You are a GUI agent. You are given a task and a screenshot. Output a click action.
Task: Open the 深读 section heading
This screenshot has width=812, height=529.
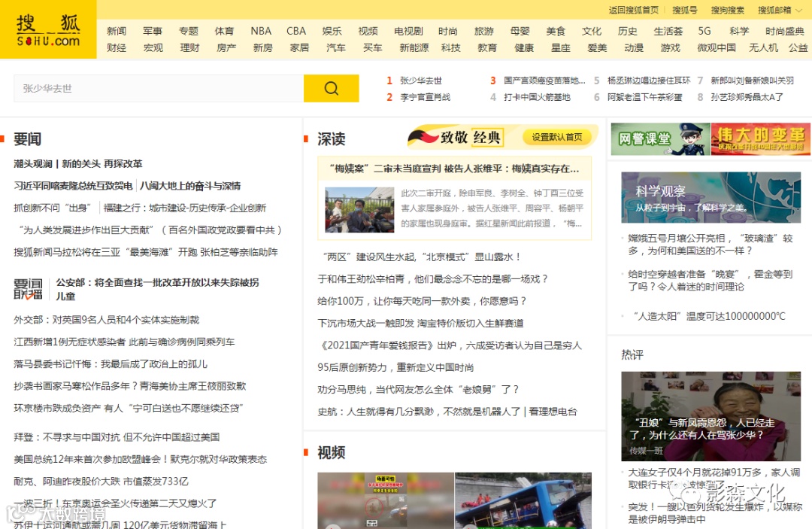[x=332, y=139]
